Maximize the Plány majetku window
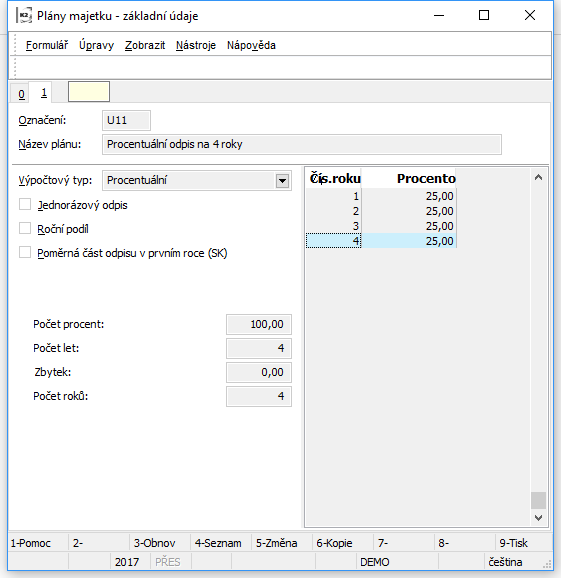This screenshot has height=578, width=561. coord(484,15)
